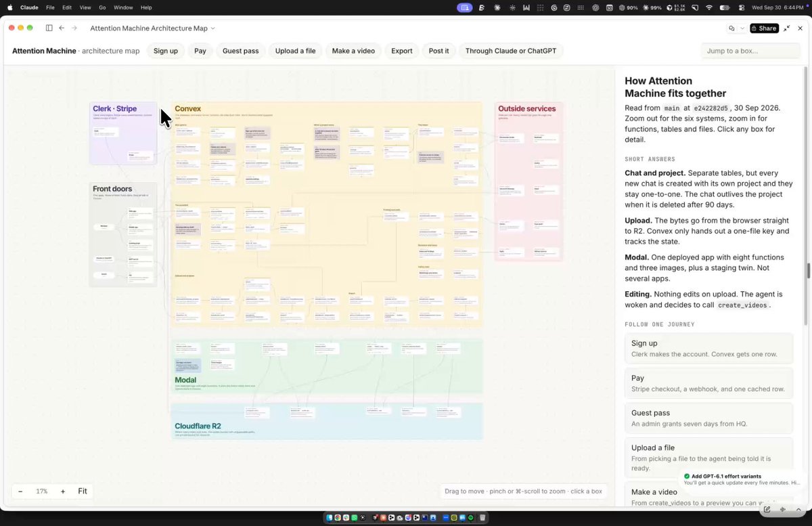Open the Wi-Fi menu bar icon

point(709,7)
